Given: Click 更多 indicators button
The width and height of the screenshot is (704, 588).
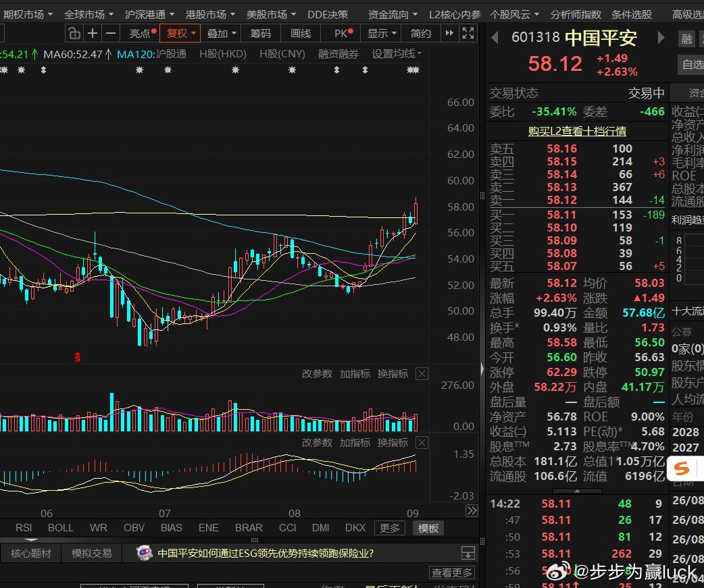Looking at the screenshot, I should 390,529.
